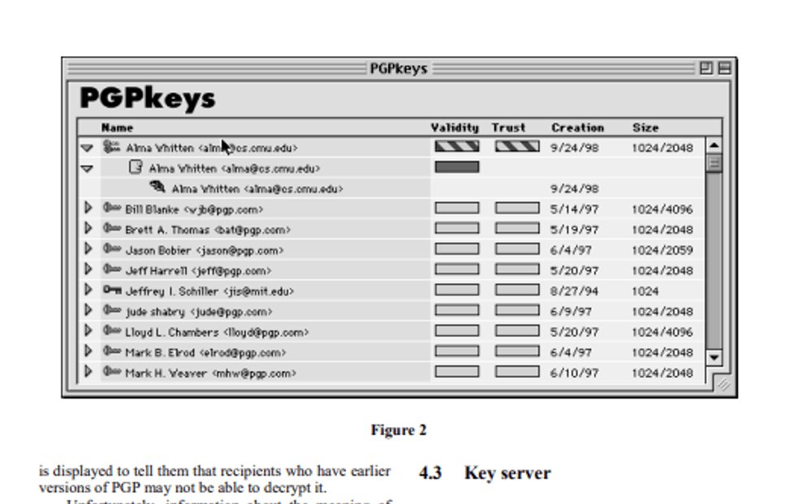Screen dimensions: 812x504
Task: Click the '4.3 Key server' heading
Action: (486, 473)
